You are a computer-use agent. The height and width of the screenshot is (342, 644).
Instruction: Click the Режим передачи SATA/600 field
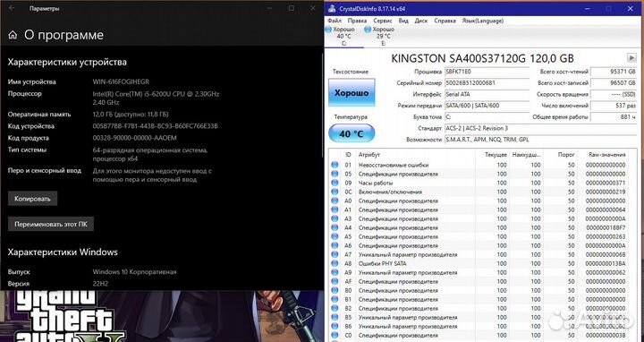click(487, 106)
